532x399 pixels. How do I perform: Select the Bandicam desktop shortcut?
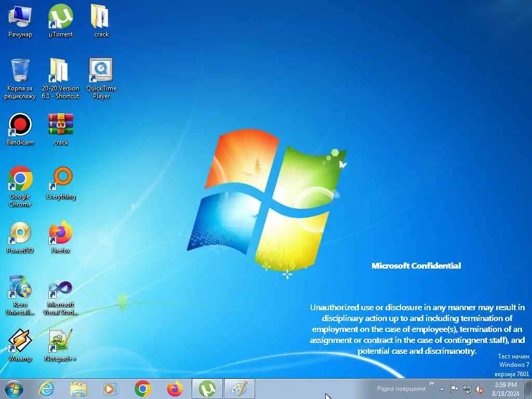[x=20, y=129]
